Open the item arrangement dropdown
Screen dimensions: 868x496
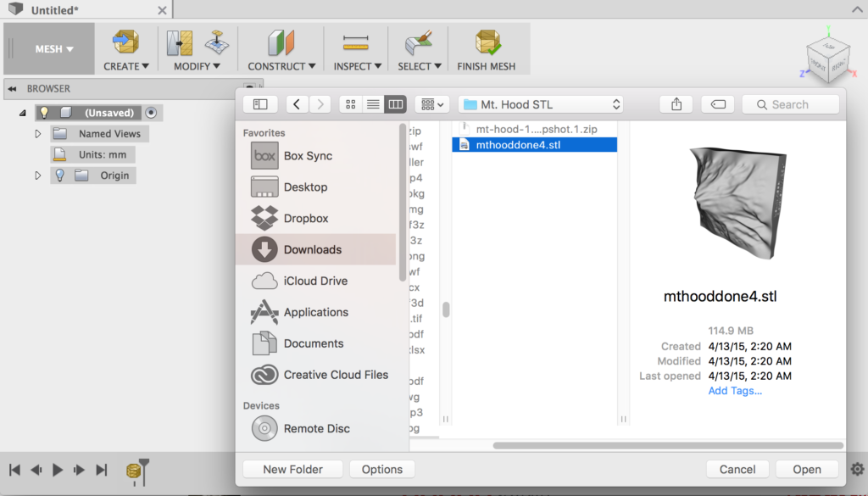[431, 104]
